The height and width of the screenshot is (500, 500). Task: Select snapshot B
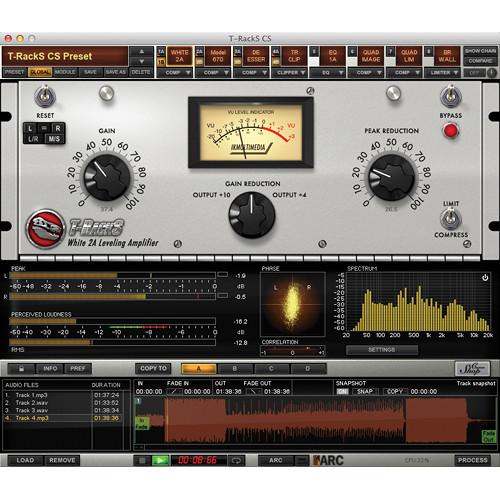pos(235,369)
